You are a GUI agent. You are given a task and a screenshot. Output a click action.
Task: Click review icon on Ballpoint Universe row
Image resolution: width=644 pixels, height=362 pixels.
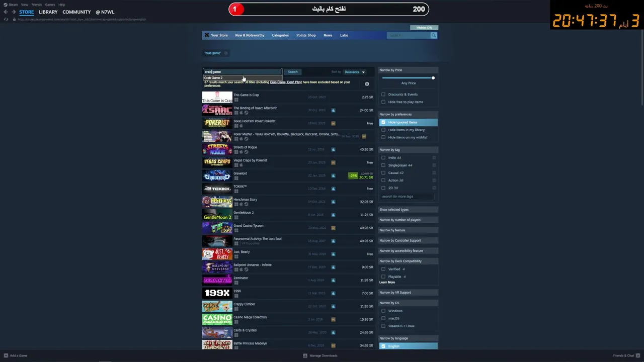pos(333,267)
